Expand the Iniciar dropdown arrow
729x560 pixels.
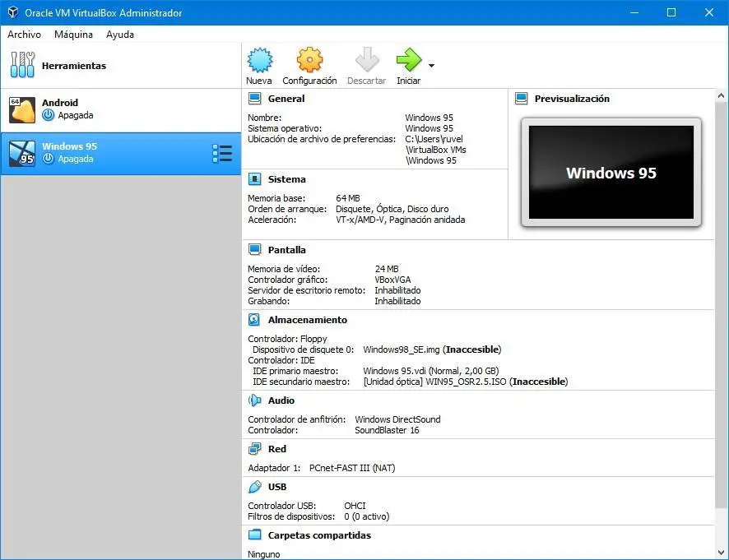click(431, 66)
